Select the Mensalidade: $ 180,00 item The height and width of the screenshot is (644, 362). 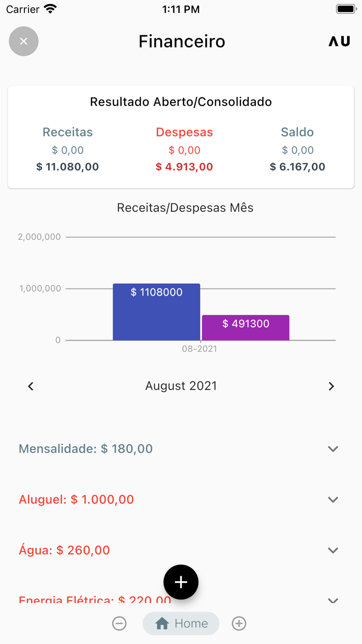pyautogui.click(x=86, y=449)
